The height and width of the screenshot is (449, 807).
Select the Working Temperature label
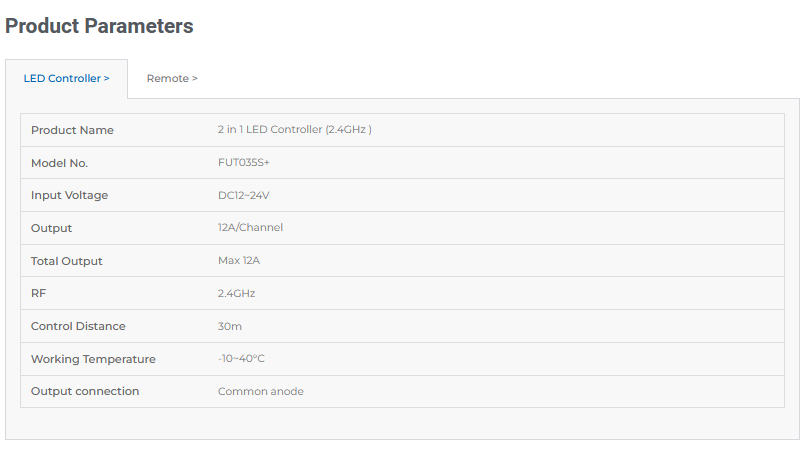[93, 359]
